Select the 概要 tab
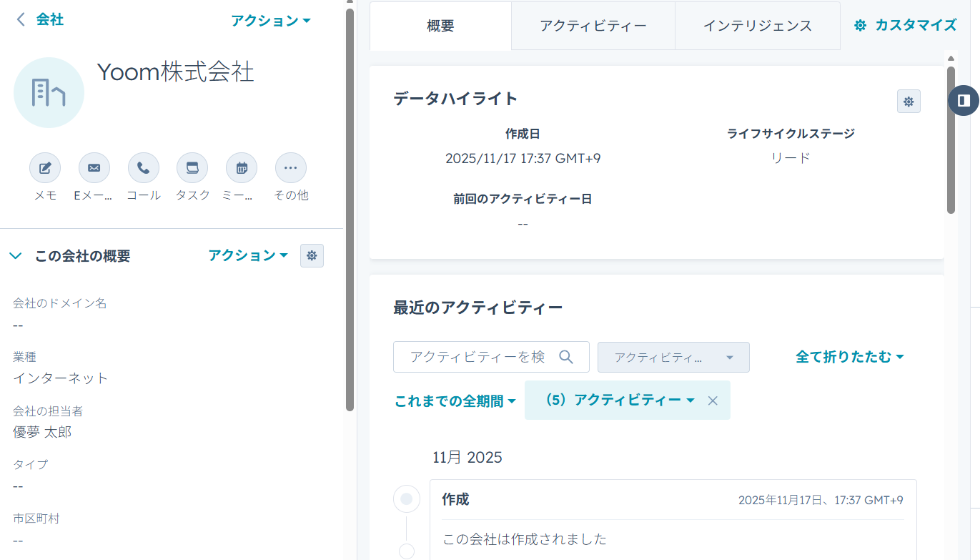The width and height of the screenshot is (980, 560). tap(440, 26)
